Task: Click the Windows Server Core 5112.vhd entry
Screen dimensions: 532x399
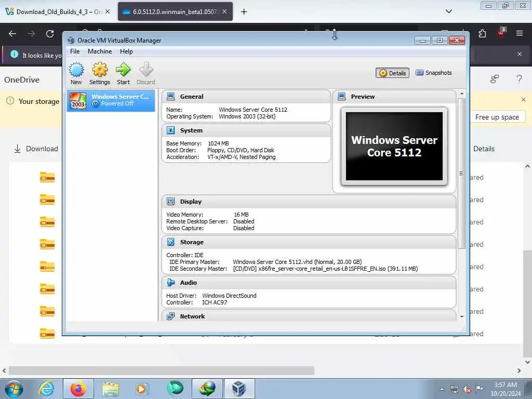Action: click(x=297, y=262)
